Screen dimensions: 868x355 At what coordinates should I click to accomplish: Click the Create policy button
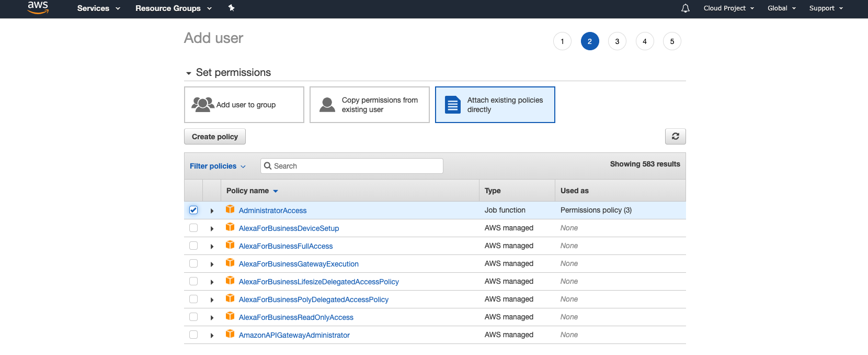click(214, 137)
